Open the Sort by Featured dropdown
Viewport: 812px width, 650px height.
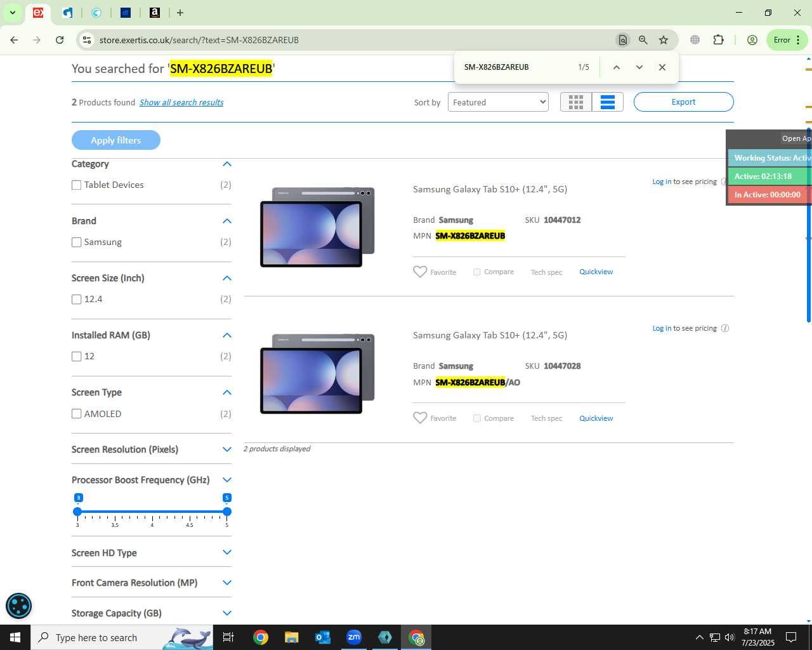(498, 102)
